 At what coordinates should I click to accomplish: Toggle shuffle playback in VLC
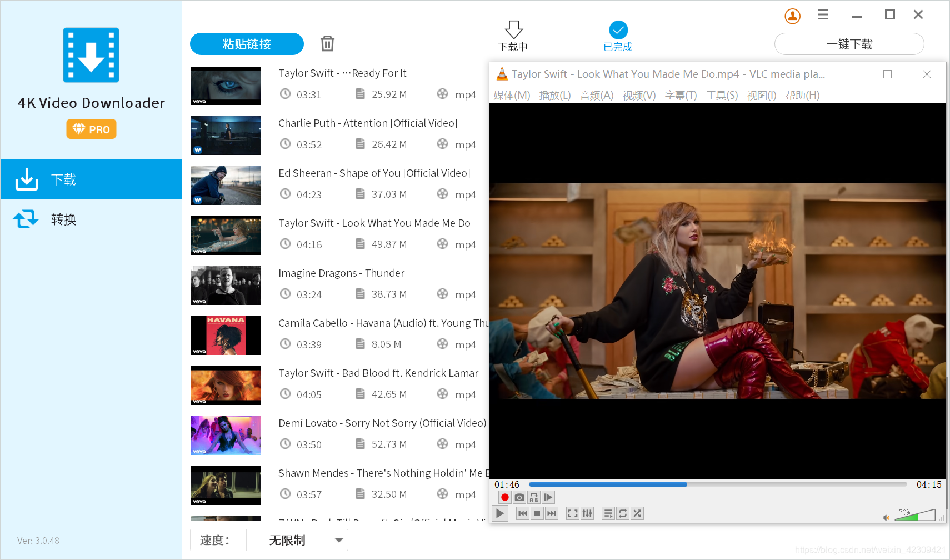pos(637,513)
